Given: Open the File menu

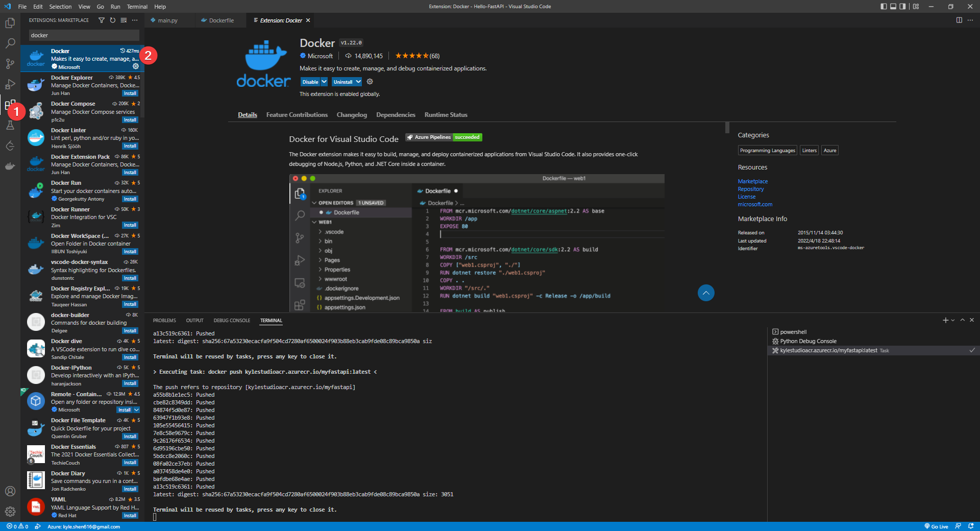Looking at the screenshot, I should click(x=22, y=7).
